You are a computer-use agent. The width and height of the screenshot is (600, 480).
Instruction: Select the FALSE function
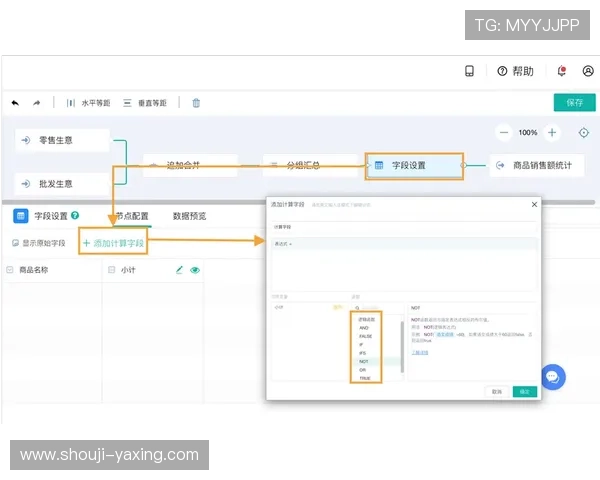(x=365, y=336)
